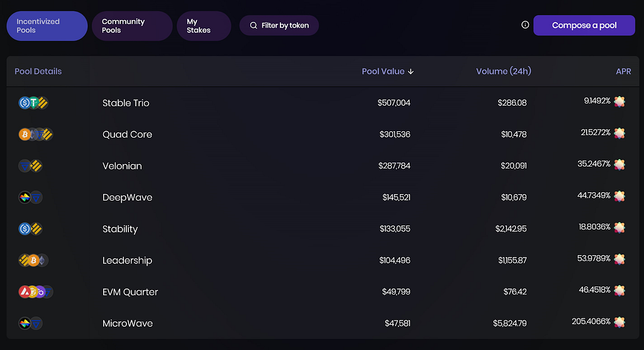Open the Stability pool row

tap(120, 229)
